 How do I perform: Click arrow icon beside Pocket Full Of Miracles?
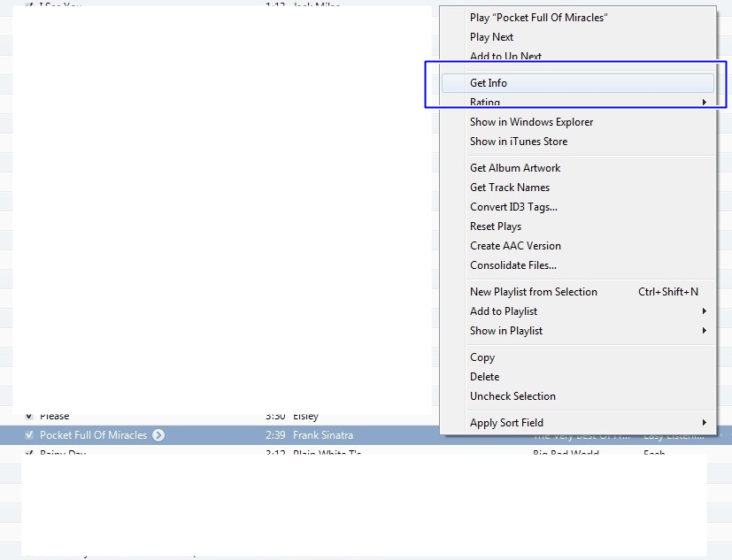point(158,435)
